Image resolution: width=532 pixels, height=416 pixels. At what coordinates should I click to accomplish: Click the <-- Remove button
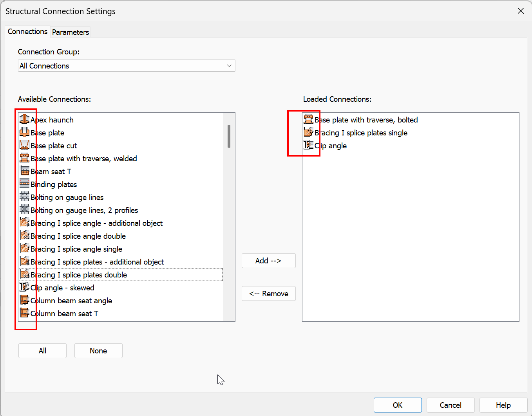click(x=268, y=294)
